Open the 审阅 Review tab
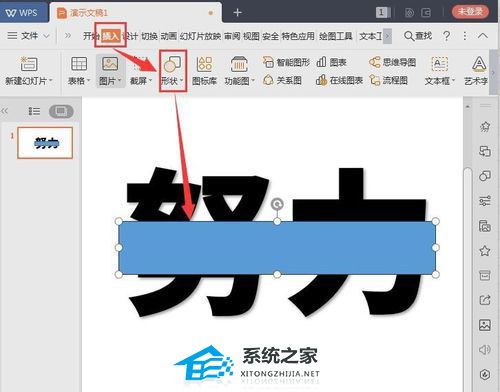This screenshot has width=500, height=392. pos(232,36)
